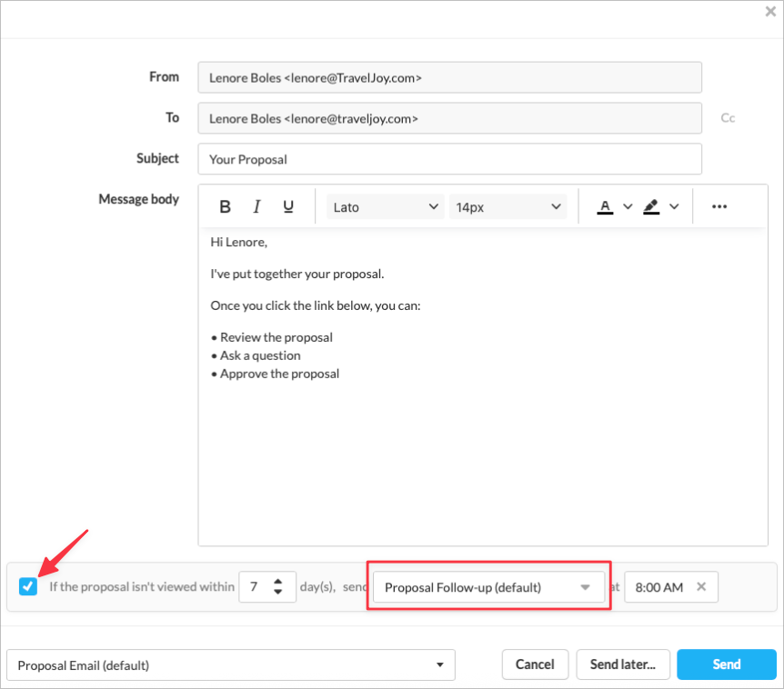The width and height of the screenshot is (784, 689).
Task: Click the Send button
Action: pyautogui.click(x=726, y=664)
